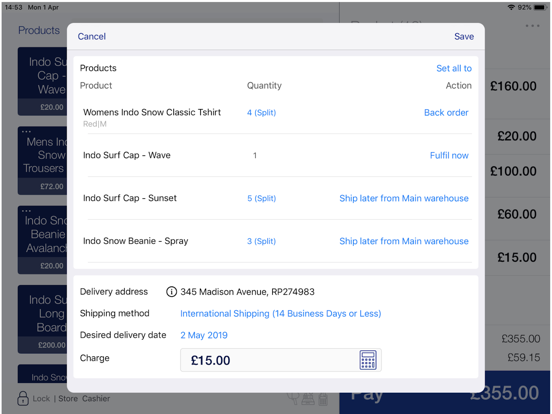Screen dimensions: 552x414
Task: Change the Back order action for Womens Tshirt
Action: [x=446, y=113]
